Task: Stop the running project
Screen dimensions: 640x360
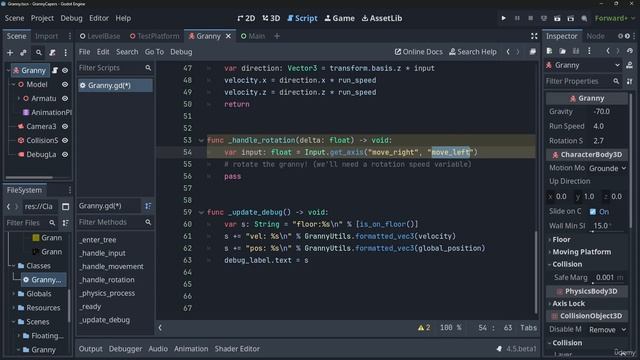Action: (530, 18)
